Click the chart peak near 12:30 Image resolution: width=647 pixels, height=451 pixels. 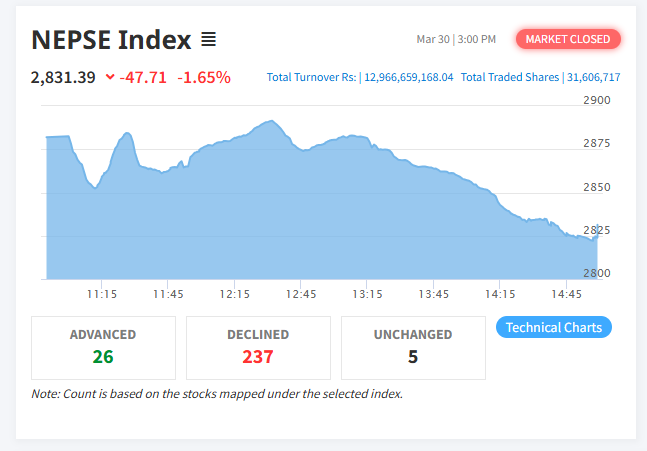[x=268, y=122]
